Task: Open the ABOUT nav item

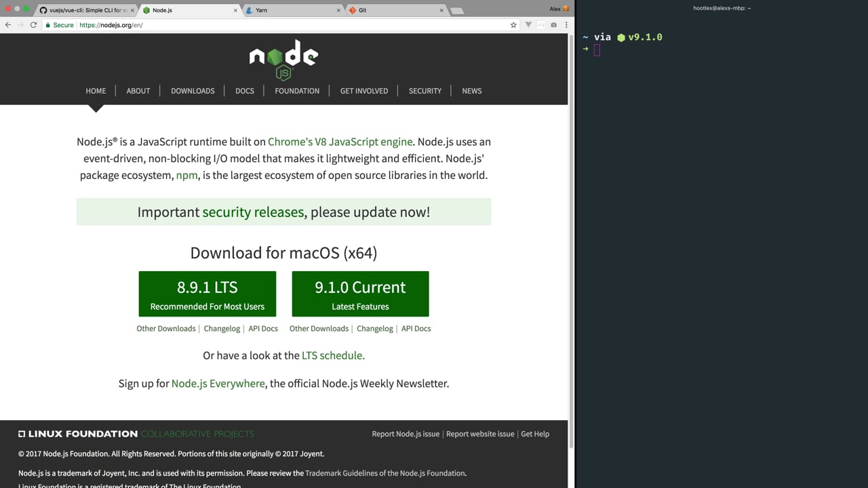Action: click(x=138, y=91)
